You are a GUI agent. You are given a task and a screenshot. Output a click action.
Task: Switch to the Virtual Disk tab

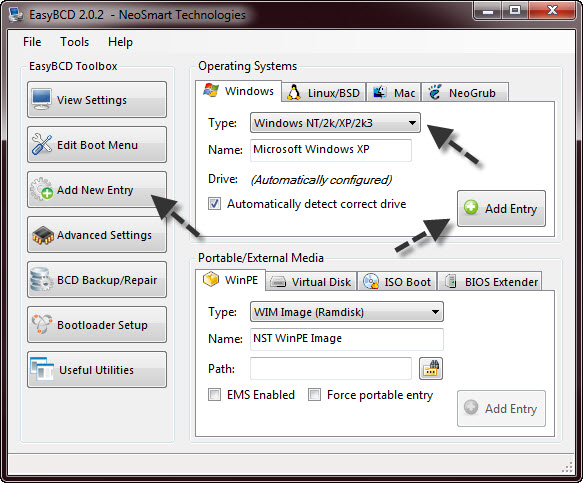pos(311,281)
